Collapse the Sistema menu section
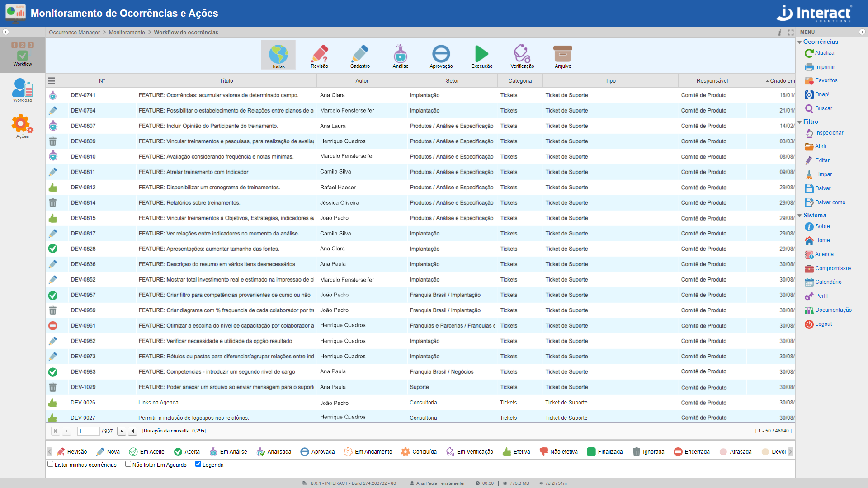The width and height of the screenshot is (868, 488). [799, 216]
